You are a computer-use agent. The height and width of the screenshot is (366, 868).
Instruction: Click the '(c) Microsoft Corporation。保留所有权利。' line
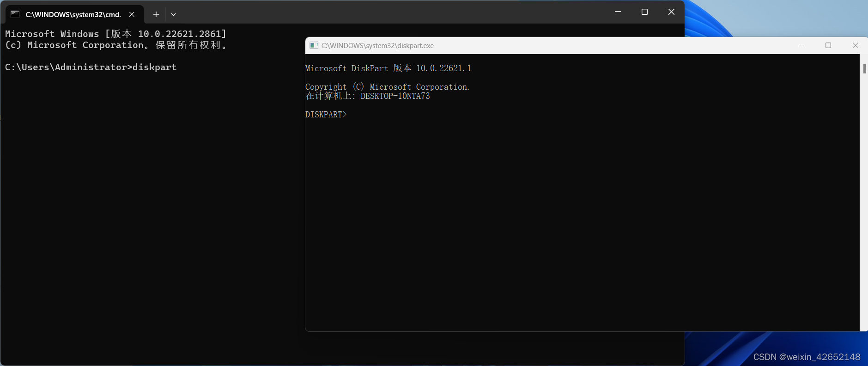(116, 45)
